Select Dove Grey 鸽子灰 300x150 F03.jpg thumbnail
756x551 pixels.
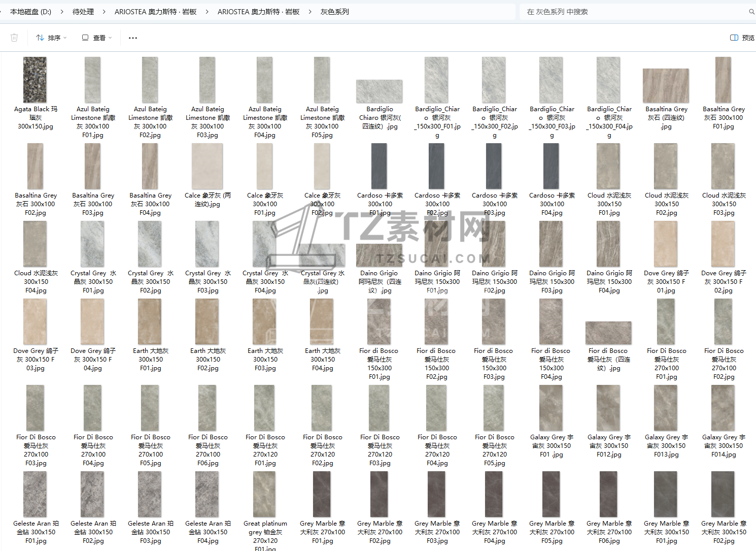35,321
